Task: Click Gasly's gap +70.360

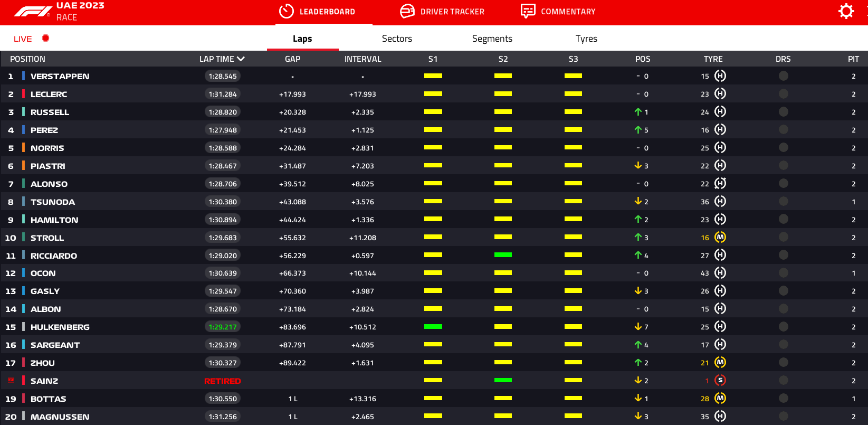Action: tap(292, 291)
